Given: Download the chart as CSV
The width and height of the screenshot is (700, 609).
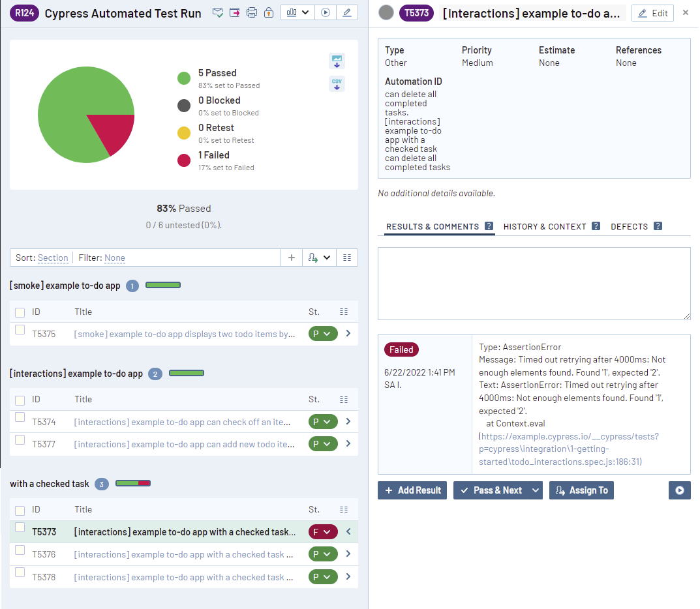Looking at the screenshot, I should click(x=337, y=84).
